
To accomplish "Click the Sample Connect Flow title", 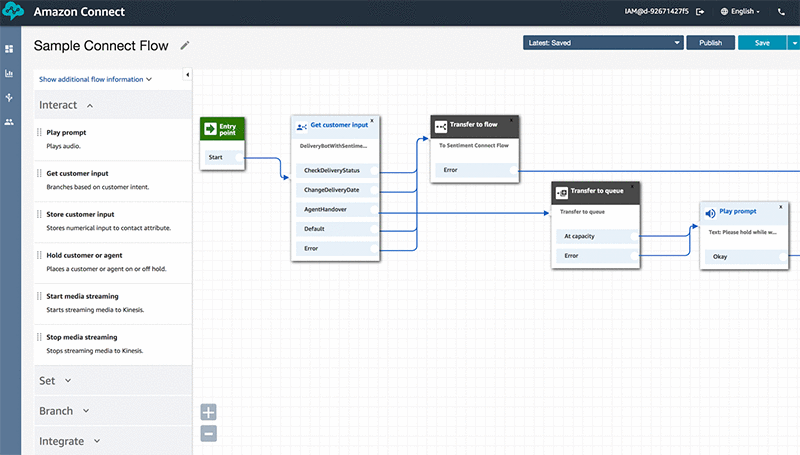I will click(101, 46).
